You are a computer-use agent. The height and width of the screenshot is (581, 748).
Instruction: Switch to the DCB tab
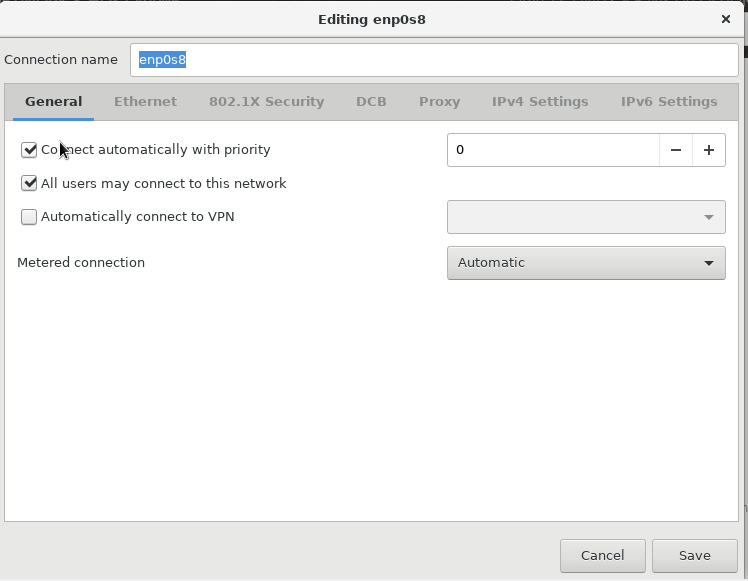coord(371,102)
